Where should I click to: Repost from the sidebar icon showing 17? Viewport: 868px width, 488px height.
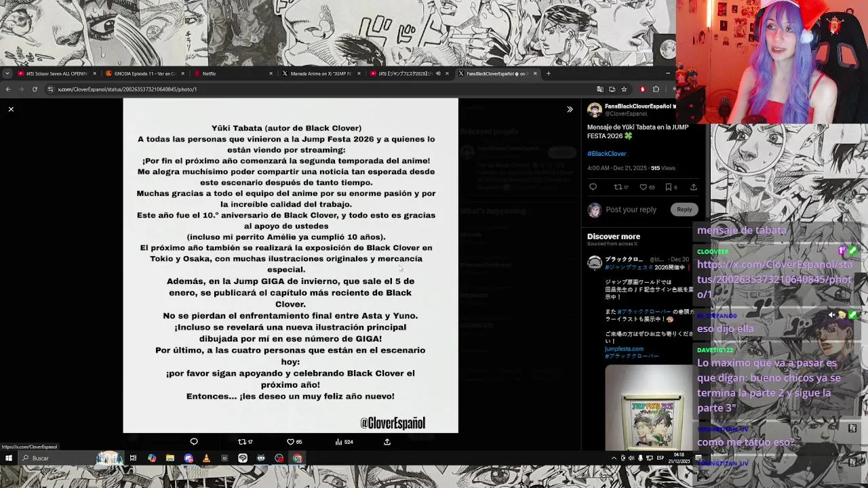621,187
